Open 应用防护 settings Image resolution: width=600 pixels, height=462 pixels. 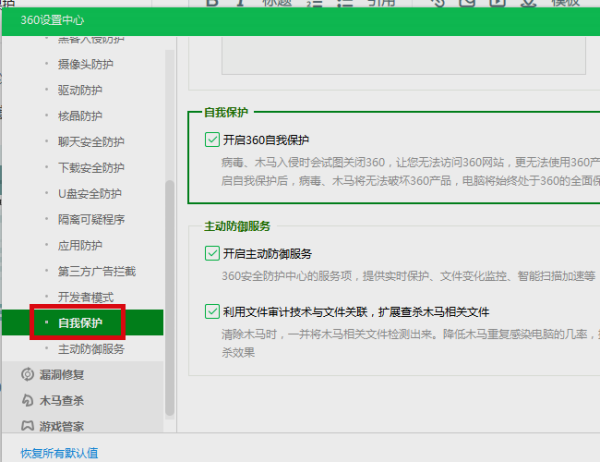[x=80, y=245]
